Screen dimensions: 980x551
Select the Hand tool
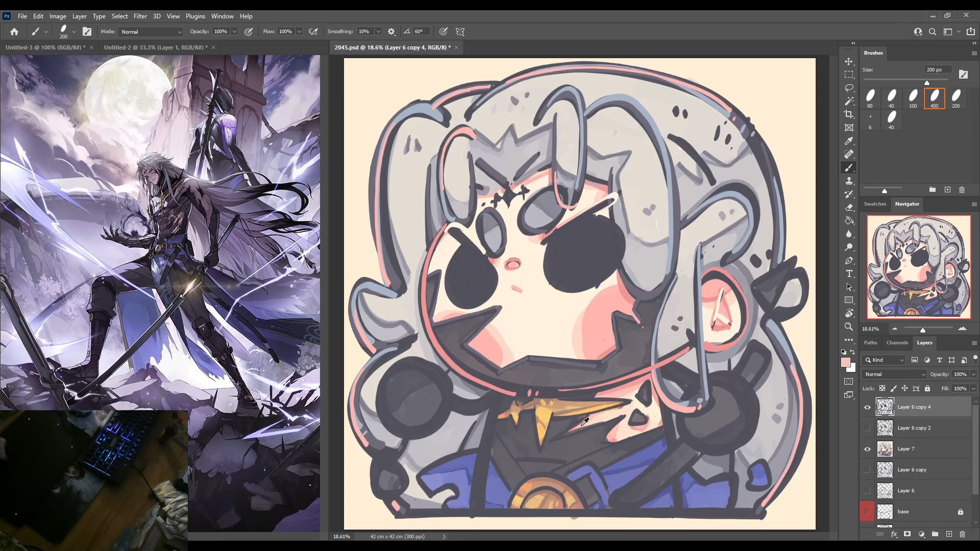pyautogui.click(x=849, y=313)
